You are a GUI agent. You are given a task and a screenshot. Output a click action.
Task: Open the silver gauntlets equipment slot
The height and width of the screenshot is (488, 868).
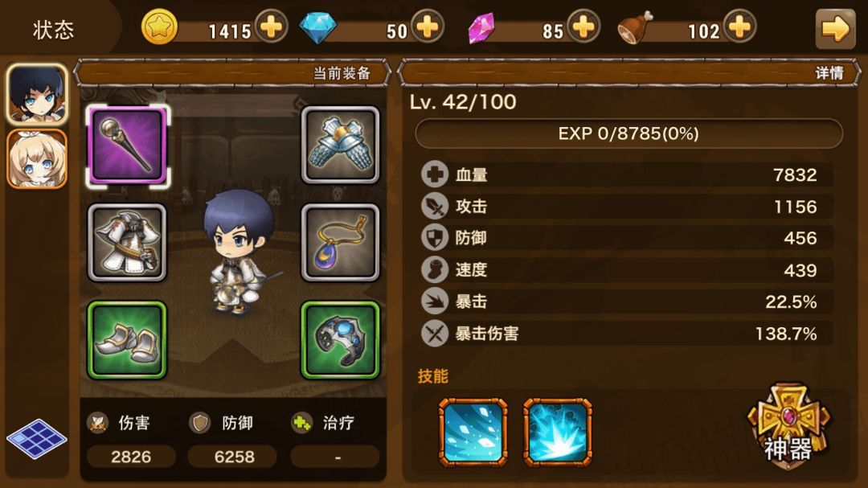340,146
